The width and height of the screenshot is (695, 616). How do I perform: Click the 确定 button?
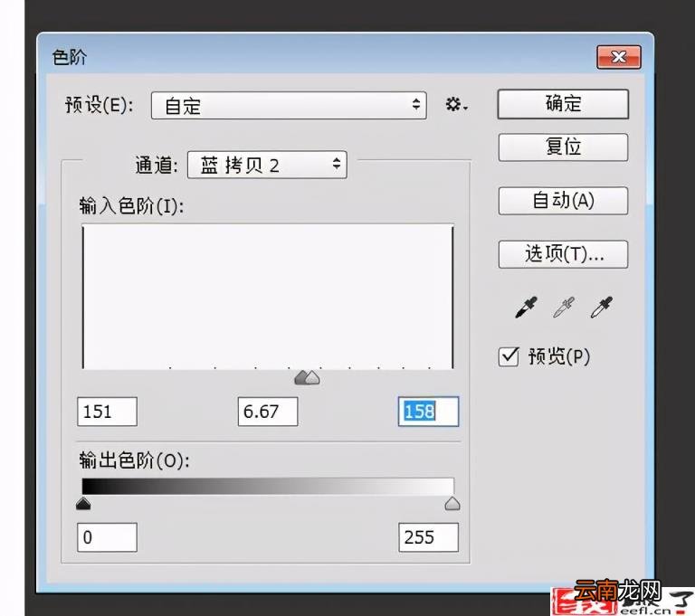[563, 104]
